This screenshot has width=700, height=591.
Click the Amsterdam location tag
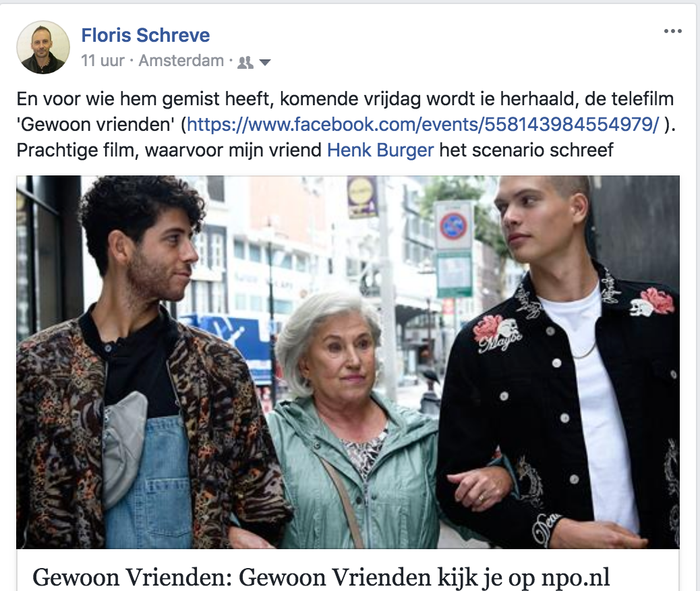click(181, 61)
